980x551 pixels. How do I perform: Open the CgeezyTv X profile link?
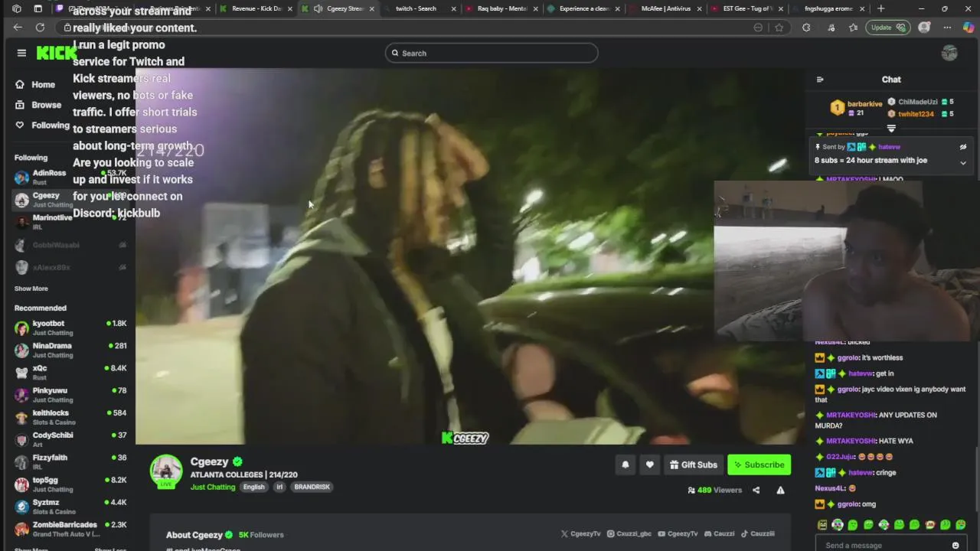coord(581,534)
